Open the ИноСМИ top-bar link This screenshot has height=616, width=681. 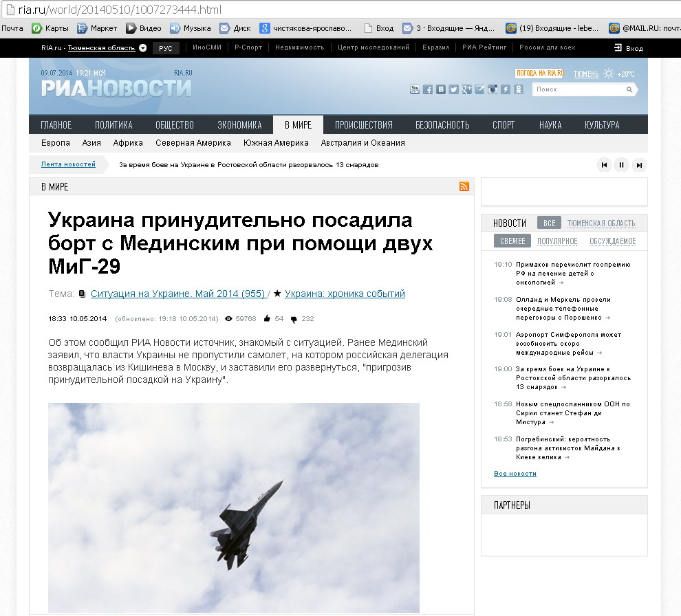[x=207, y=47]
